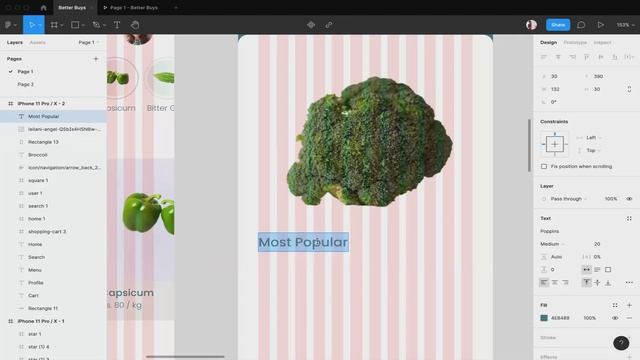The width and height of the screenshot is (640, 360).
Task: Switch to the Design tab
Action: (548, 42)
